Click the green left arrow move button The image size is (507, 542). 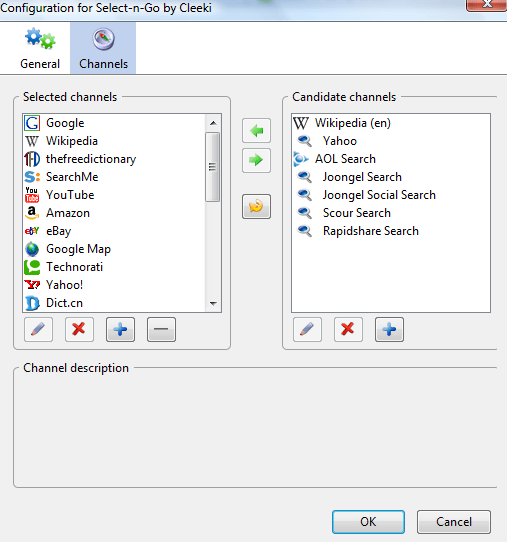pos(256,131)
